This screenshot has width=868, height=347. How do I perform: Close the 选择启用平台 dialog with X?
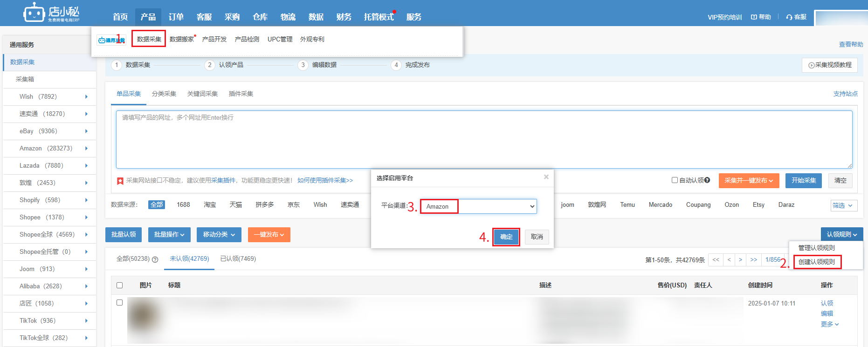pos(546,177)
